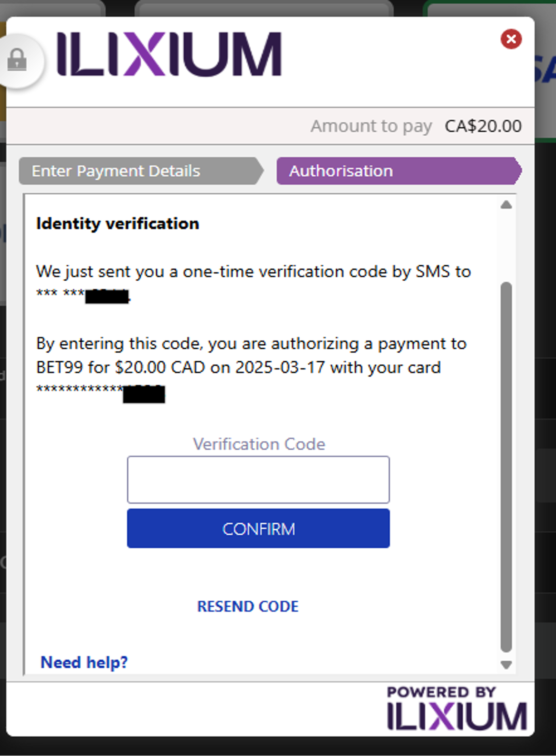Click the large ILIXIUM header logo
This screenshot has width=556, height=756.
(169, 54)
